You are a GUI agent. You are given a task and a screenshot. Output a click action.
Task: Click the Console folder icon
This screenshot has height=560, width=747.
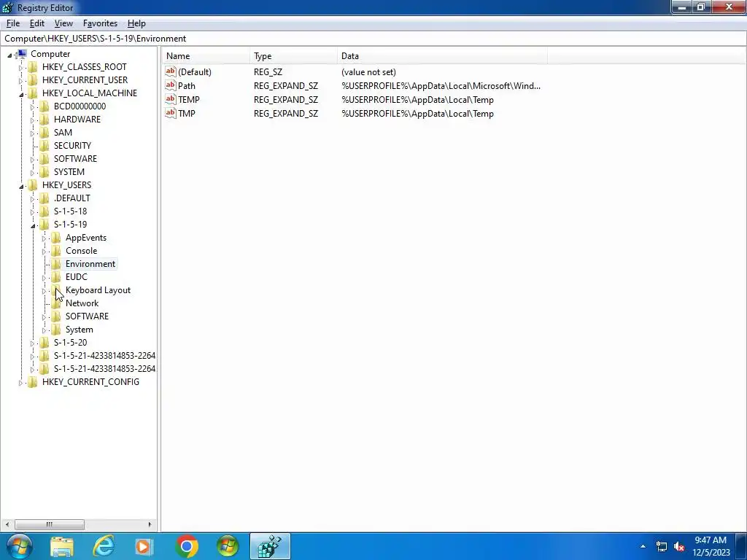point(55,251)
